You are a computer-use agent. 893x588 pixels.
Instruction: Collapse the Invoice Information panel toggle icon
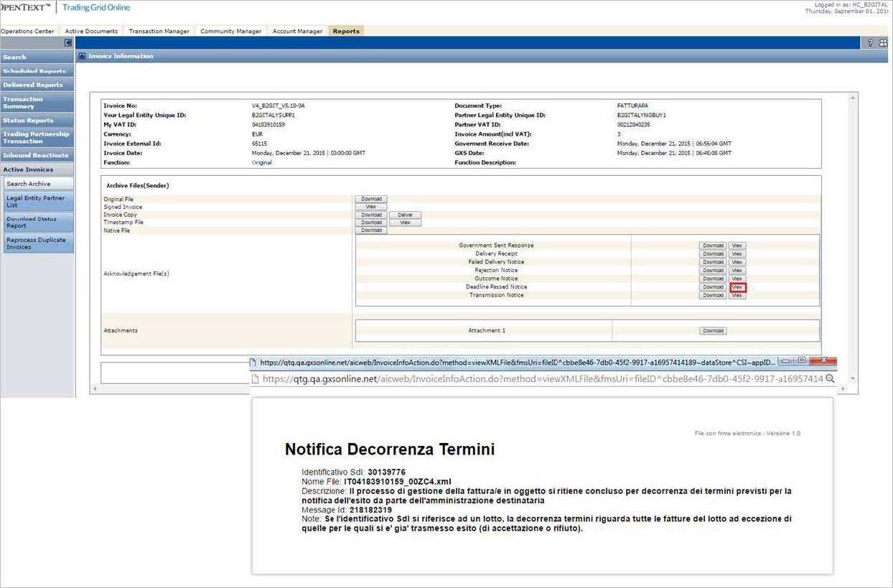(82, 56)
